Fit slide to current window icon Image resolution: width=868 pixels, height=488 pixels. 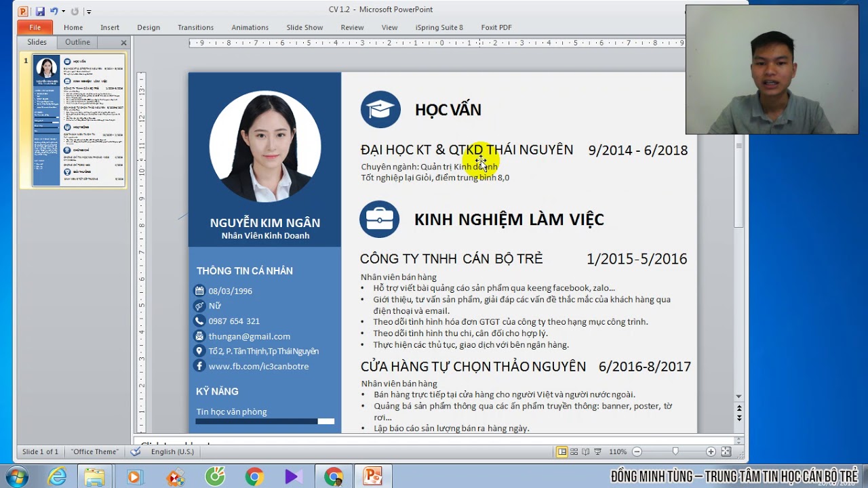pos(726,451)
